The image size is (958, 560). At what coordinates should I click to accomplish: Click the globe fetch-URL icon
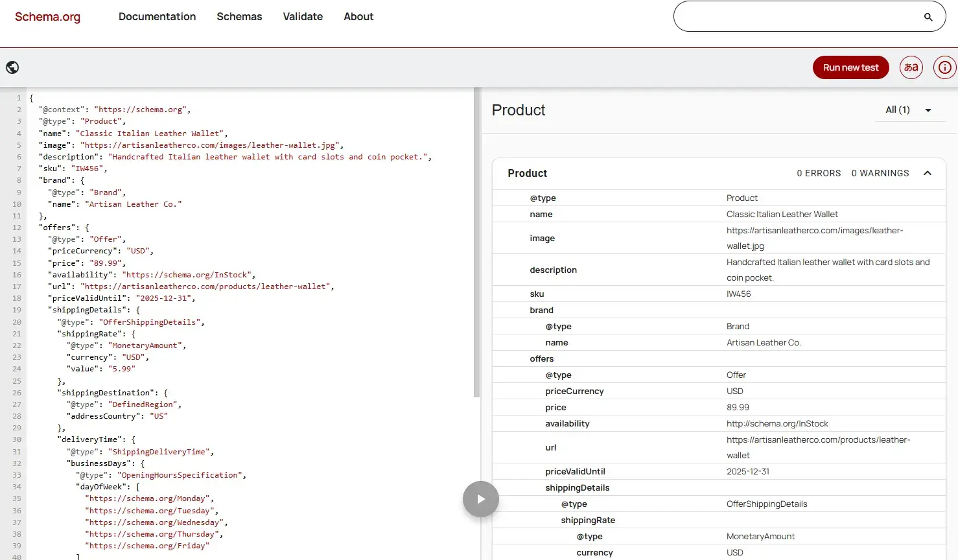(x=12, y=67)
